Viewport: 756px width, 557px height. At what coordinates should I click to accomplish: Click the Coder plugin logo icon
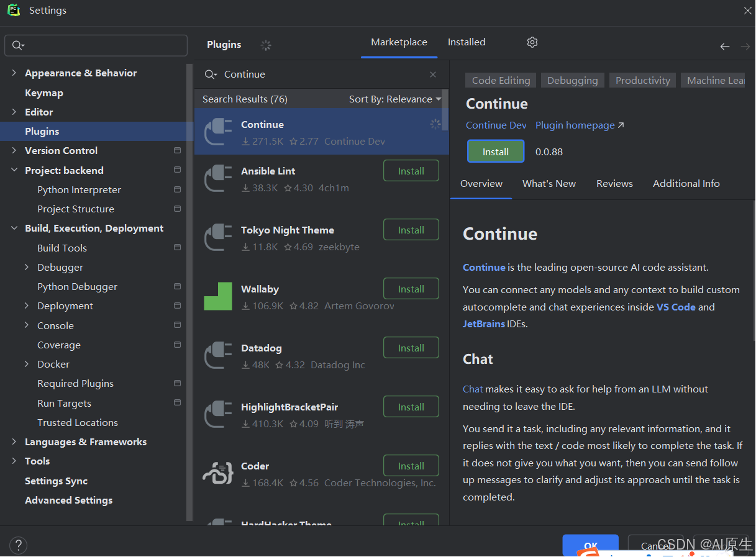point(218,473)
